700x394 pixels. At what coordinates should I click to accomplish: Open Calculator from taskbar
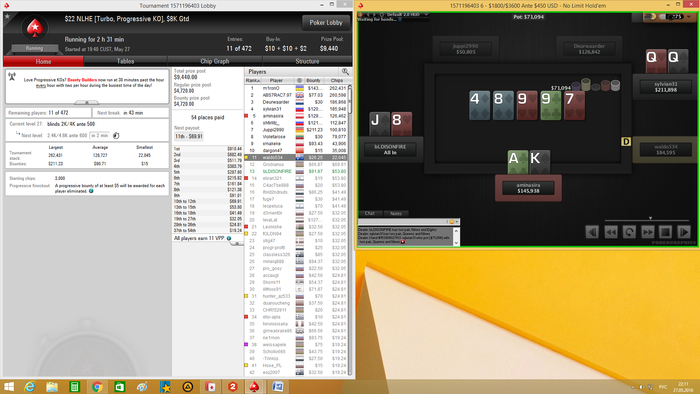coord(74,387)
